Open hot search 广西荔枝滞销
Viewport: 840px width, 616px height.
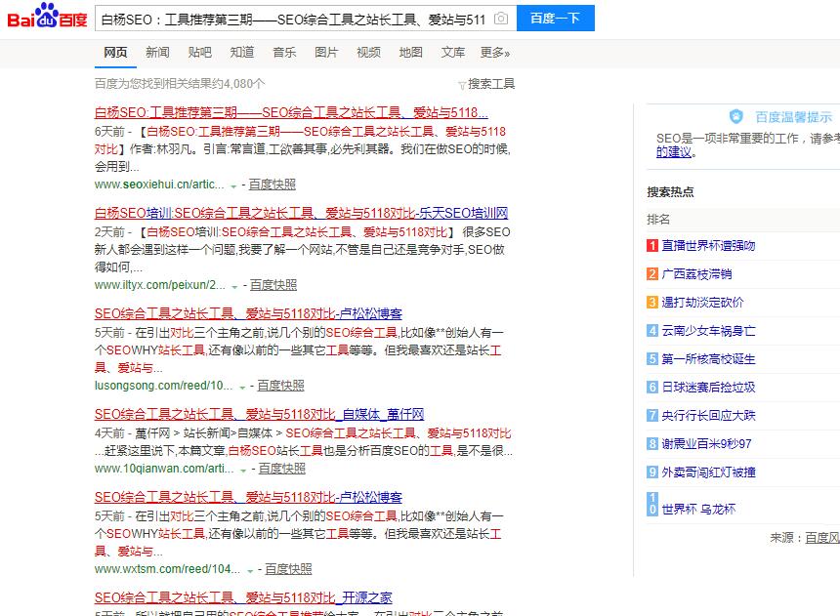coord(696,274)
